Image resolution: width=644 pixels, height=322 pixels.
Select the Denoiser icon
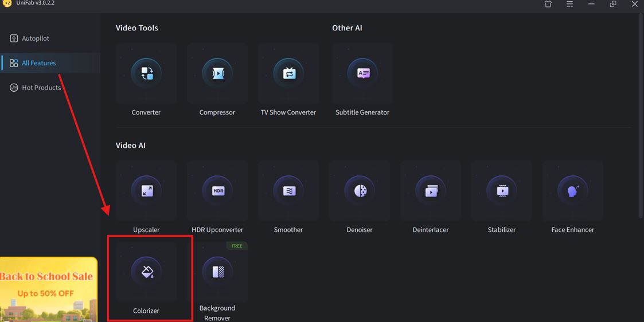point(360,191)
